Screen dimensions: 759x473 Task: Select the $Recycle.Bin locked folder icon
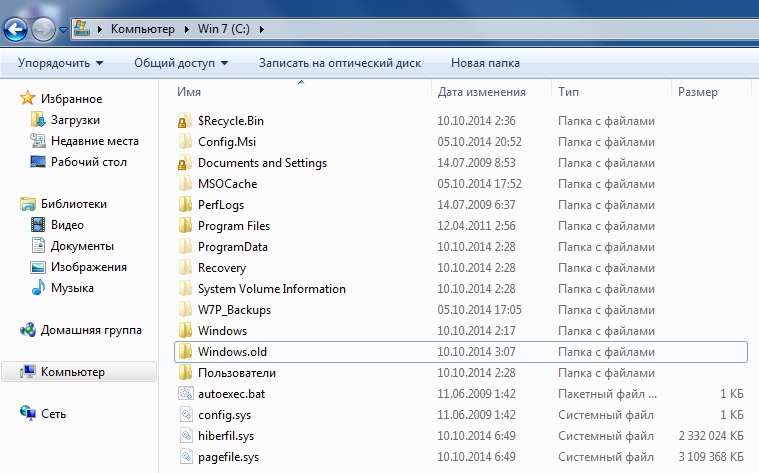coord(184,120)
